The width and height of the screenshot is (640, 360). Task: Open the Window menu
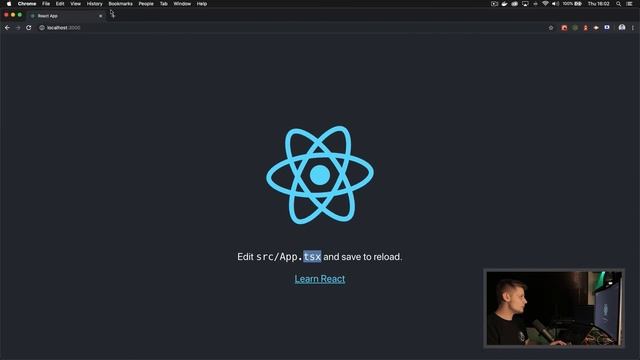pyautogui.click(x=182, y=4)
